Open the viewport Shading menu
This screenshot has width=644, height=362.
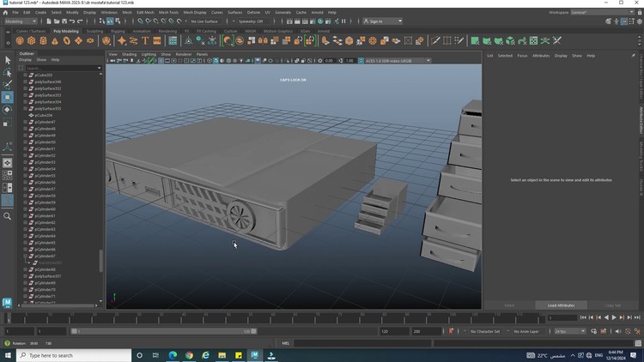(129, 54)
